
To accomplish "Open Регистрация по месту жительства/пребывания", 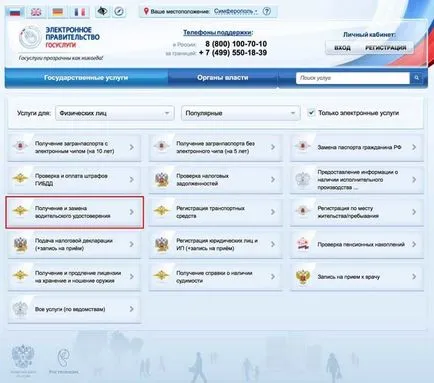I will coord(357,212).
